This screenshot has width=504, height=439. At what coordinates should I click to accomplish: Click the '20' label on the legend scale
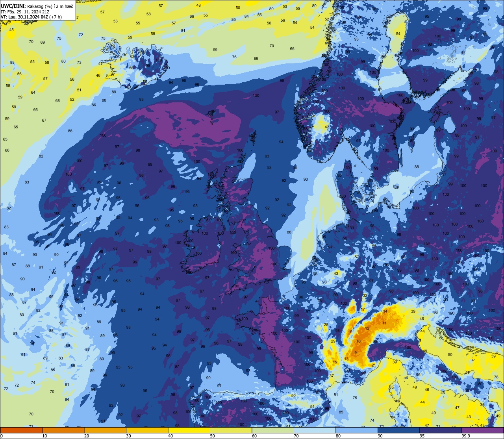[87, 436]
